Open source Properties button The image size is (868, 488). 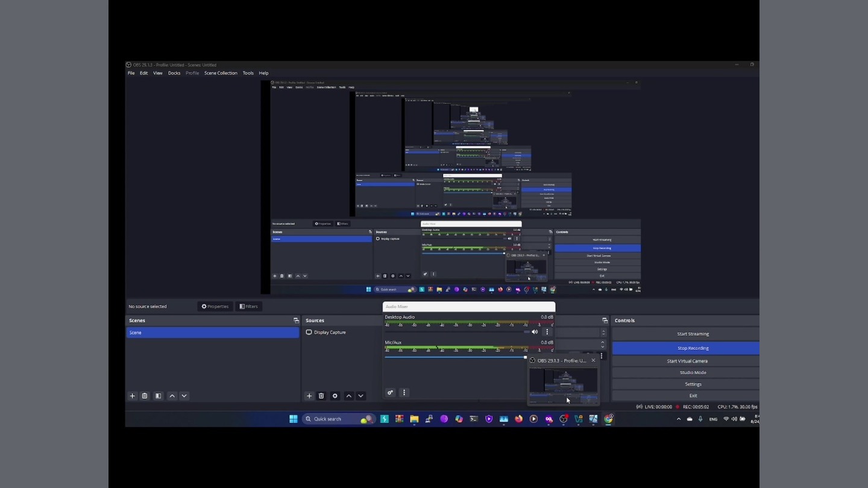(x=215, y=307)
